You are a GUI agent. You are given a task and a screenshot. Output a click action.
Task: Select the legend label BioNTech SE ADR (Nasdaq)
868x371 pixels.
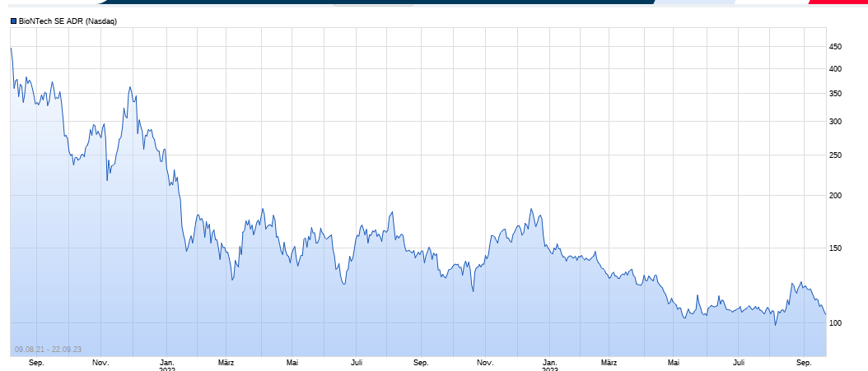click(68, 21)
